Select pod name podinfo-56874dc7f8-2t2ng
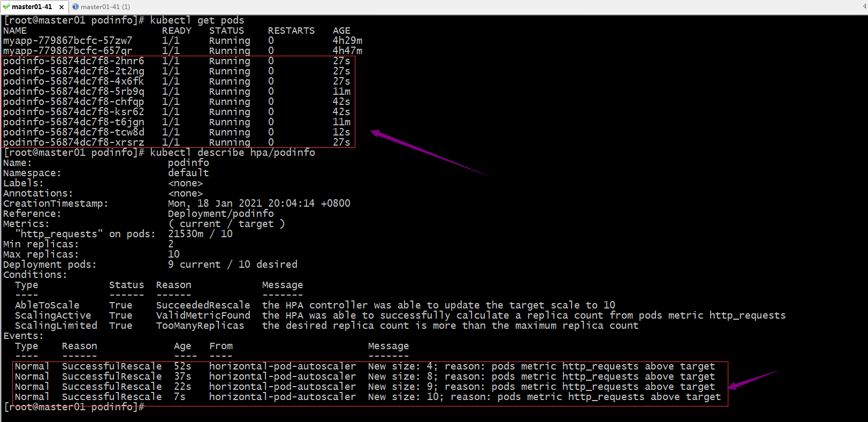Image resolution: width=868 pixels, height=422 pixels. 73,71
